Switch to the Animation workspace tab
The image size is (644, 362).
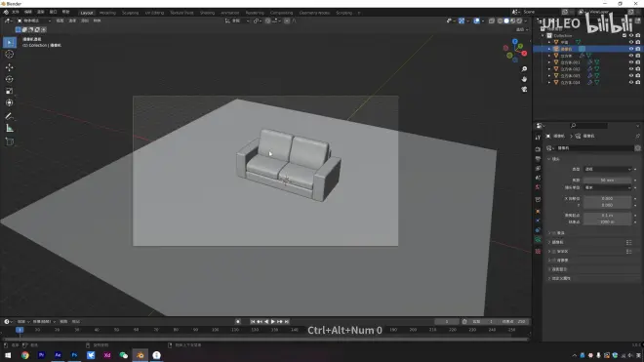pos(230,13)
